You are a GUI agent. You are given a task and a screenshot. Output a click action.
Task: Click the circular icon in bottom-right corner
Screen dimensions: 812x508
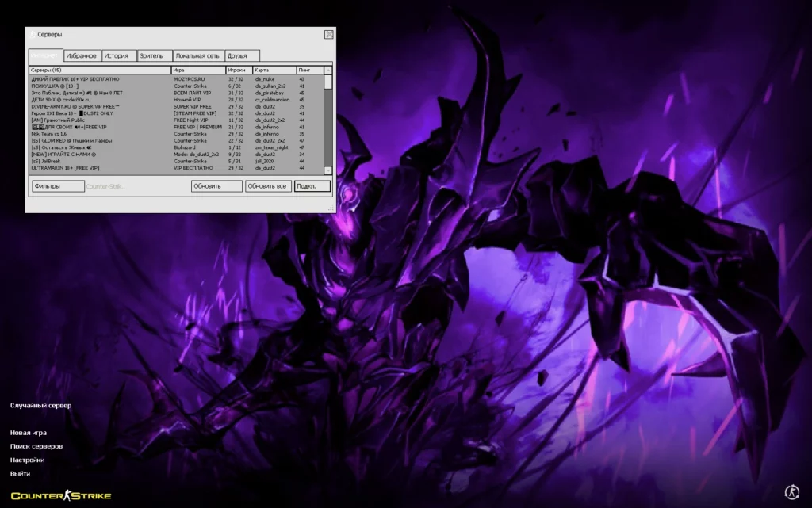[791, 490]
